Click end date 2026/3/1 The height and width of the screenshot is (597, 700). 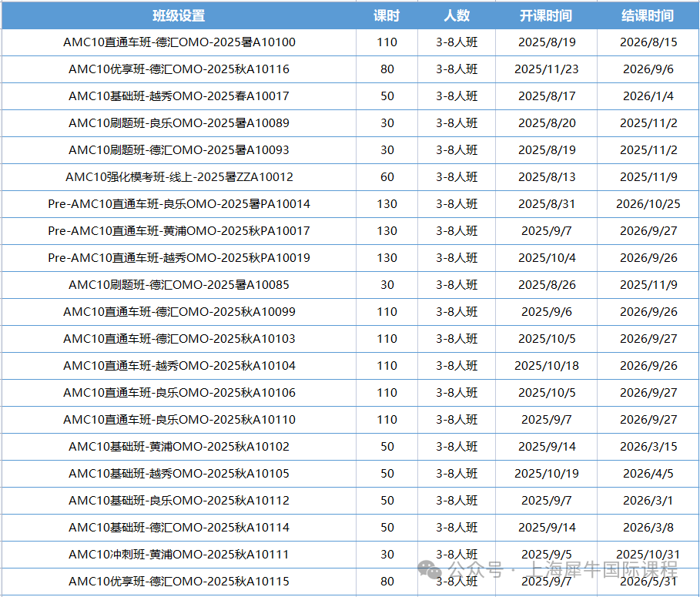click(648, 500)
